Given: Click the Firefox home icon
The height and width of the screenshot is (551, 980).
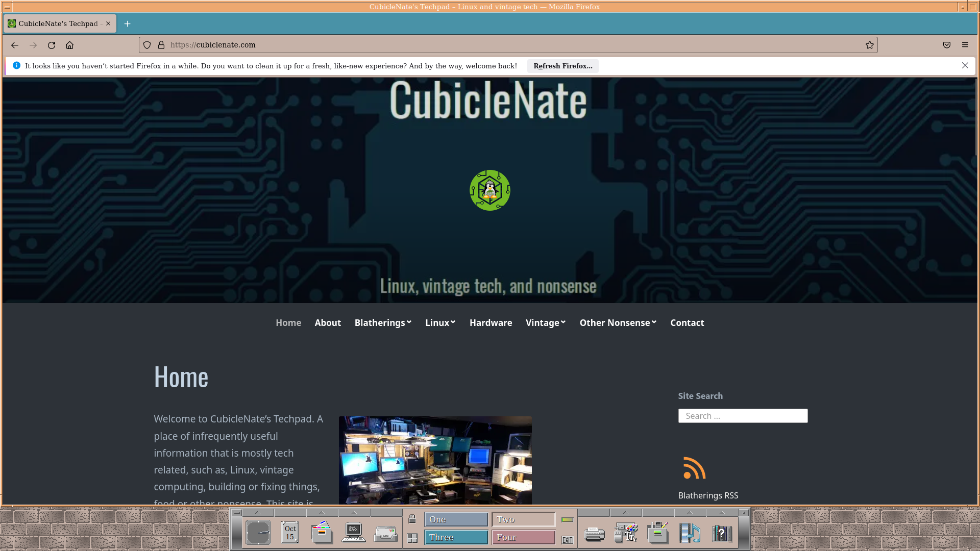Looking at the screenshot, I should pyautogui.click(x=70, y=45).
